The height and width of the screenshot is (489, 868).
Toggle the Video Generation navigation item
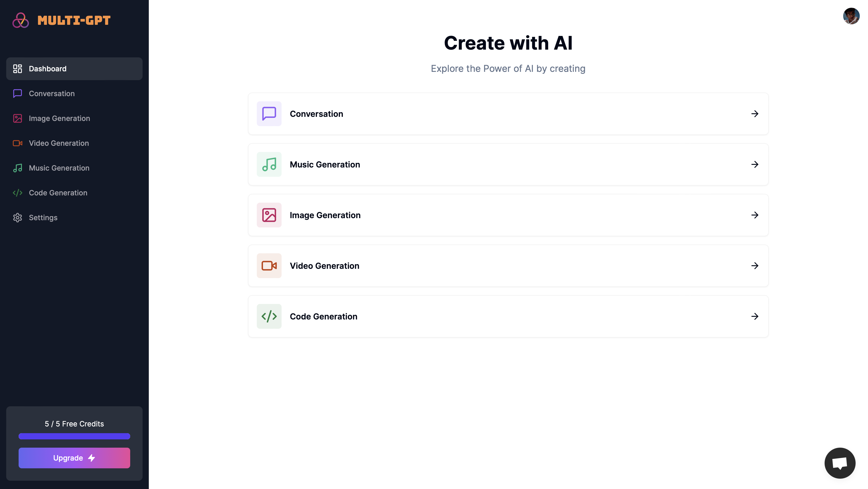(x=74, y=142)
